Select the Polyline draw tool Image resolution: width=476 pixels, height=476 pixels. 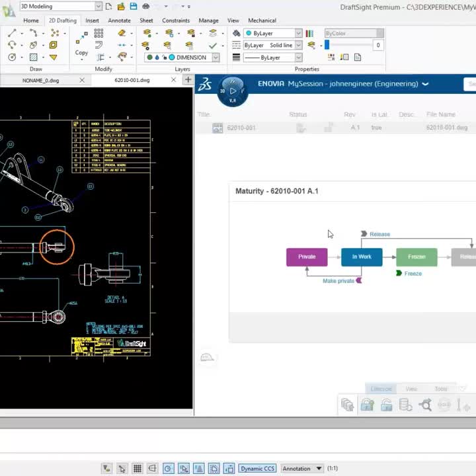(34, 33)
